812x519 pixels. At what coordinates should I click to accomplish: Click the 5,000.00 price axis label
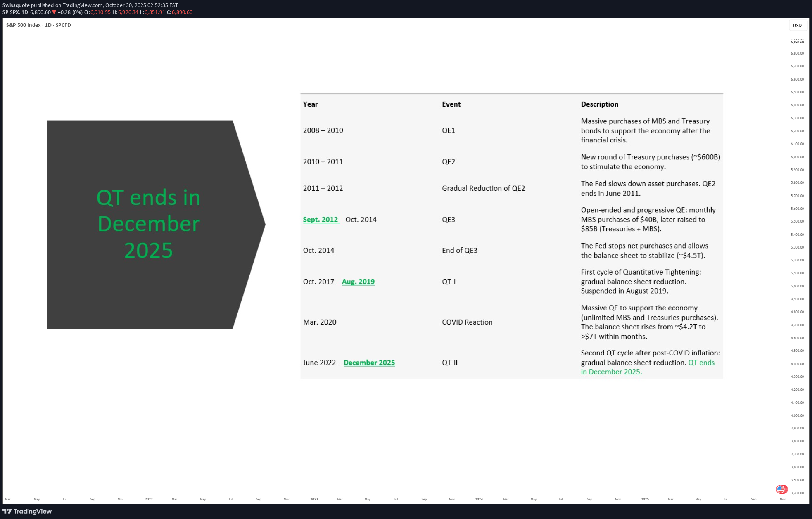click(x=797, y=286)
